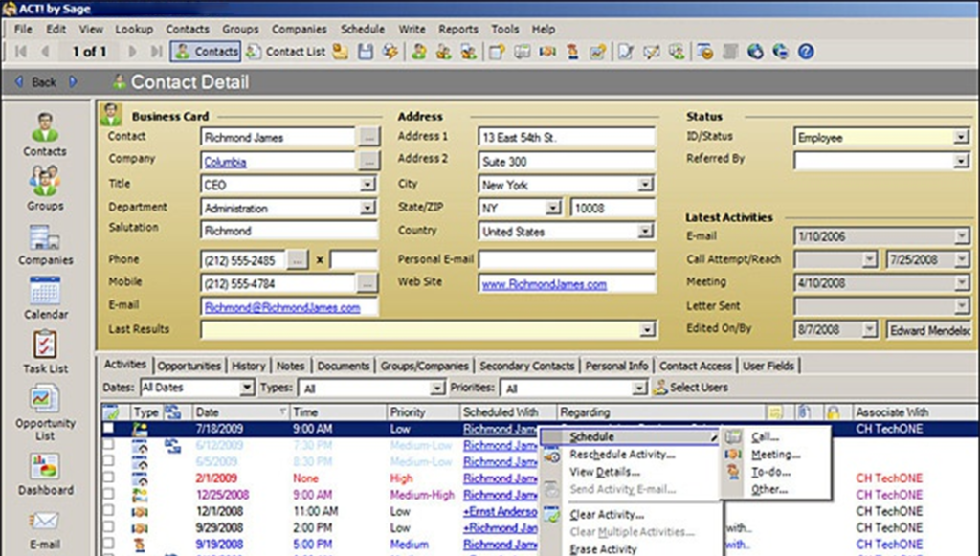Open the www.RichmondJames.com website link
This screenshot has width=980, height=556.
(545, 284)
